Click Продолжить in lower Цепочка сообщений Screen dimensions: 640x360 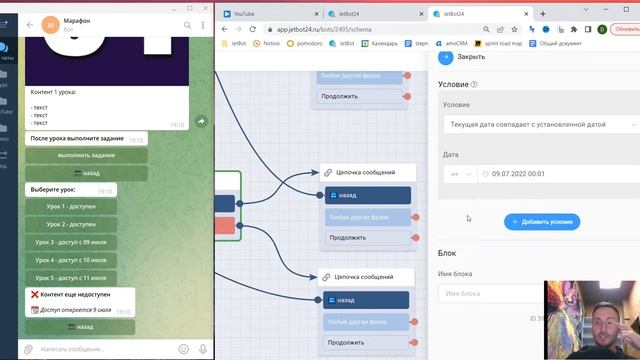click(366, 342)
